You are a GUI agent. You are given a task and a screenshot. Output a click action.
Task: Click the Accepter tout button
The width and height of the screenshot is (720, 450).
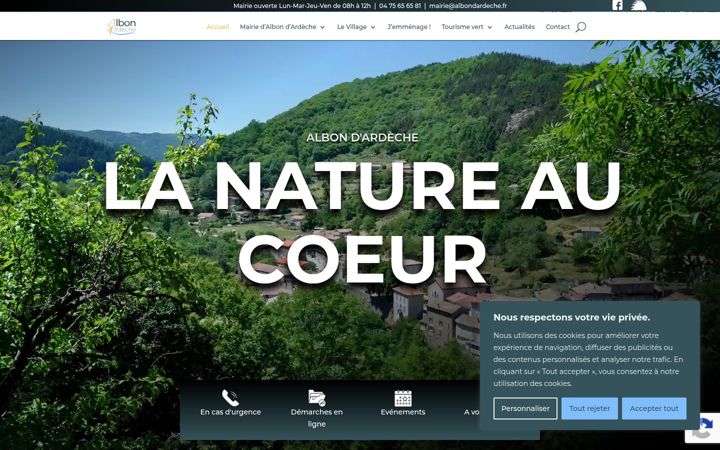(x=654, y=408)
